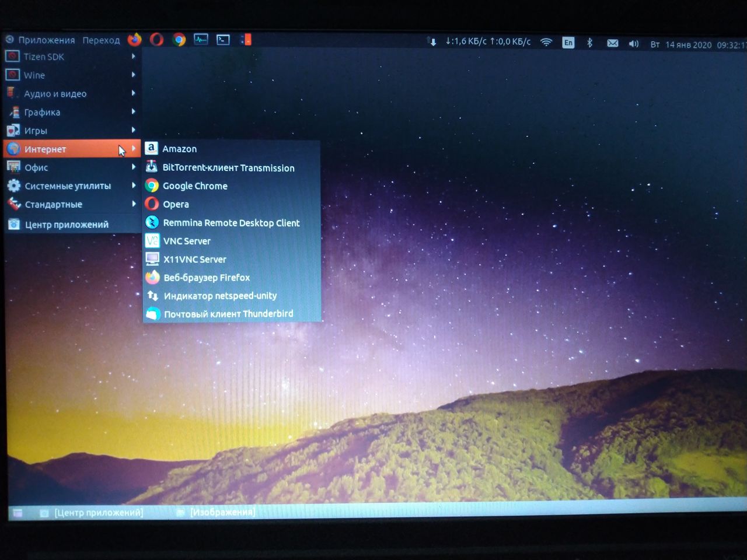Launch Почтовый клиент Thunderbird
The height and width of the screenshot is (560, 747).
[232, 313]
